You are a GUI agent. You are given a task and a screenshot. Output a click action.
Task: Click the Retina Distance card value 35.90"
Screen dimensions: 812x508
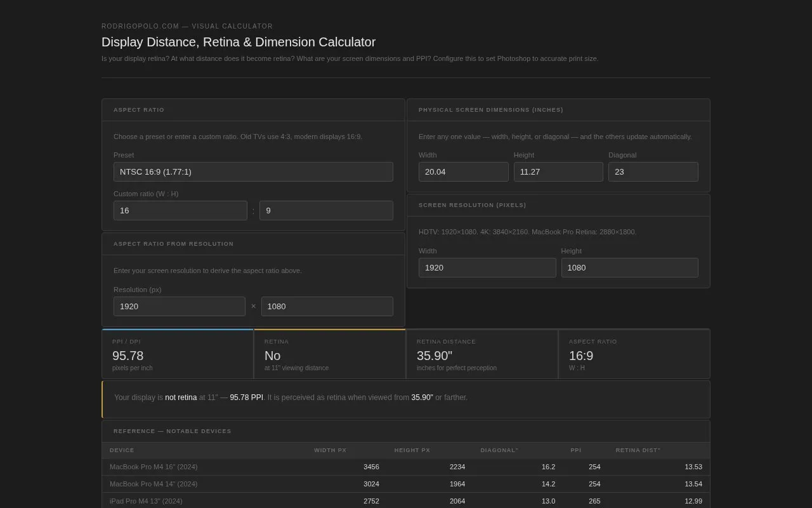click(435, 356)
